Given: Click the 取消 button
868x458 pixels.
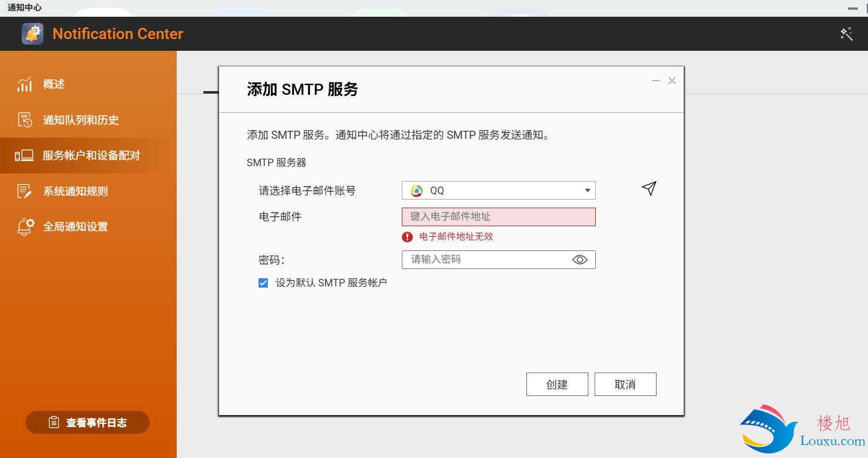Looking at the screenshot, I should [x=625, y=384].
